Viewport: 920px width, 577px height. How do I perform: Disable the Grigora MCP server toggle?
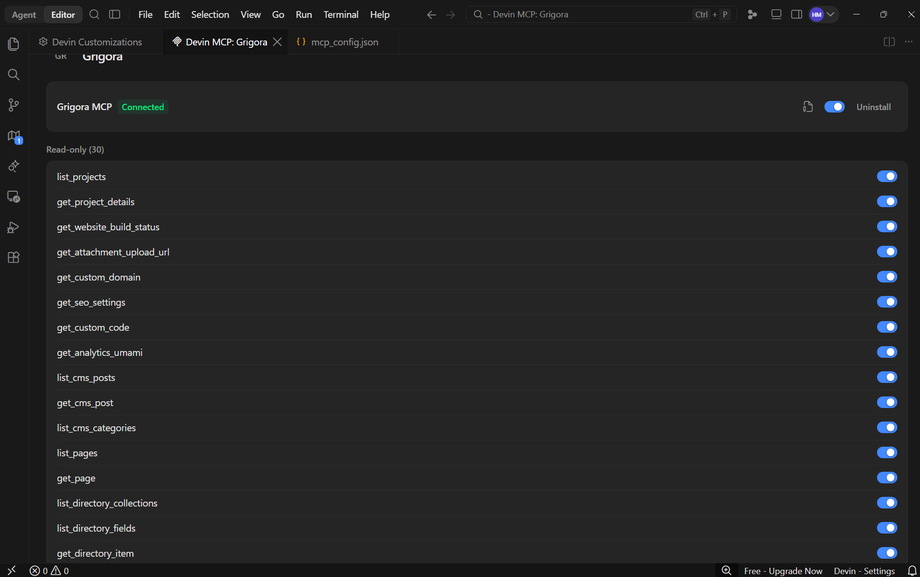834,107
